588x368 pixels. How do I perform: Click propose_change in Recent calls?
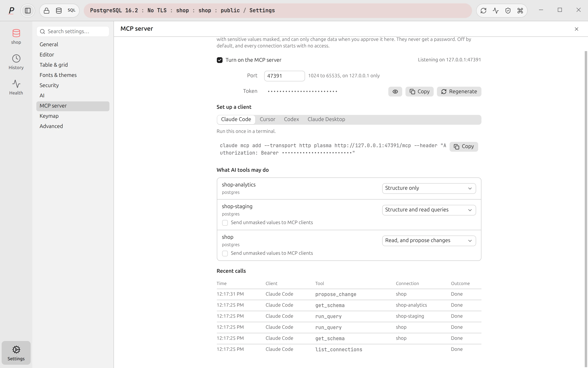[x=336, y=294]
